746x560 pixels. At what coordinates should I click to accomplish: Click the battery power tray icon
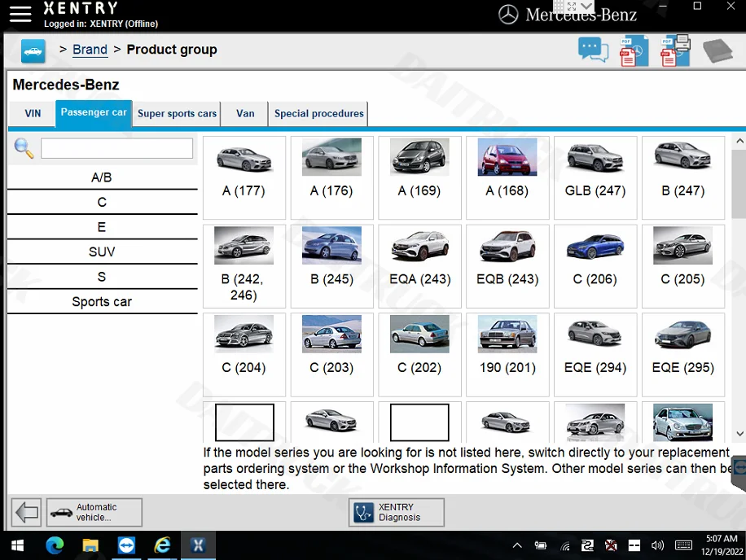coord(541,545)
